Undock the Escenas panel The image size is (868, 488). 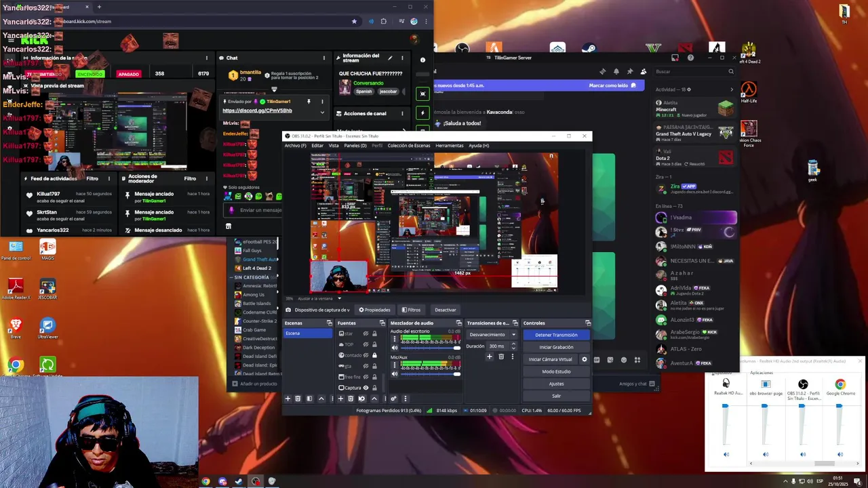click(x=330, y=323)
